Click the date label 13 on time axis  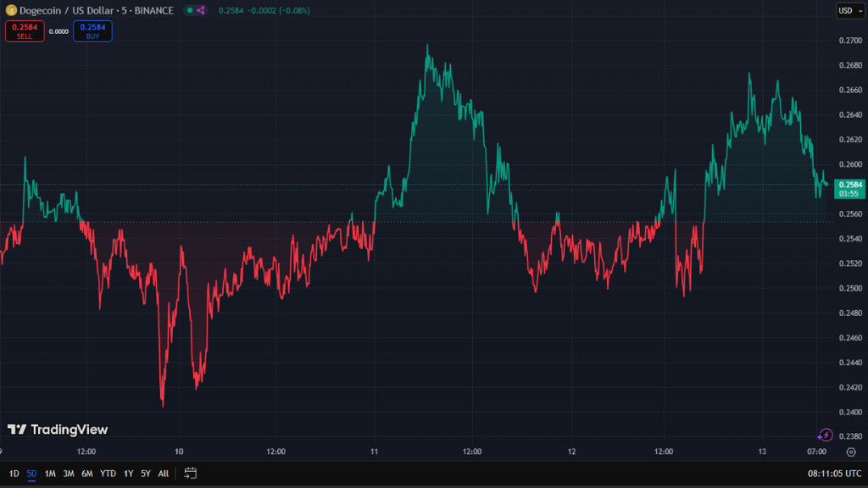[x=762, y=452]
